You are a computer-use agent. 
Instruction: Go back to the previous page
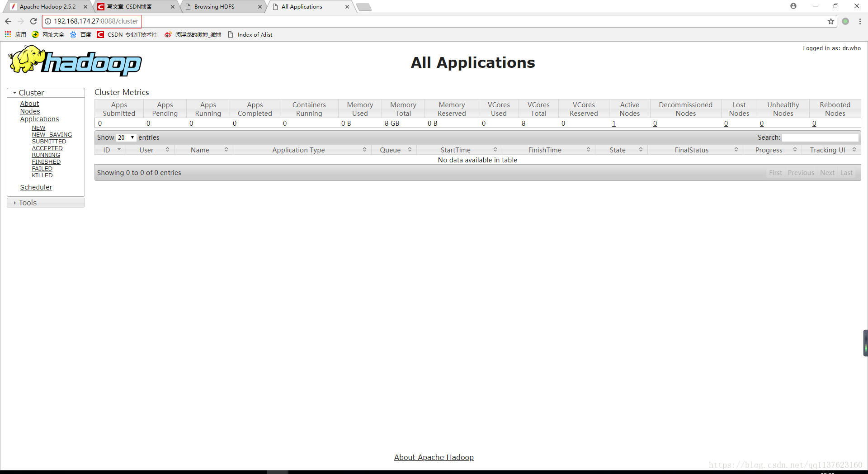(x=8, y=21)
